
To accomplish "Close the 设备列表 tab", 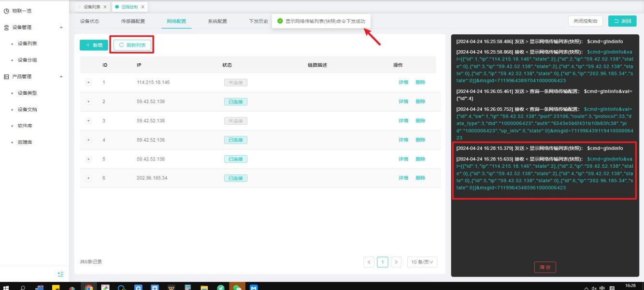I will (x=105, y=7).
